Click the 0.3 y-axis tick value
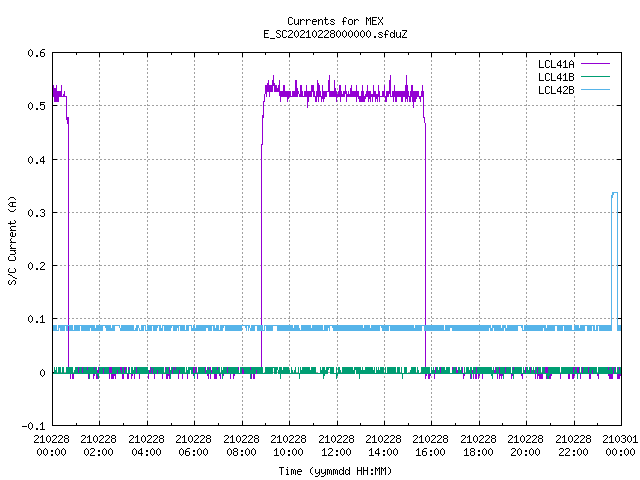 [36, 213]
